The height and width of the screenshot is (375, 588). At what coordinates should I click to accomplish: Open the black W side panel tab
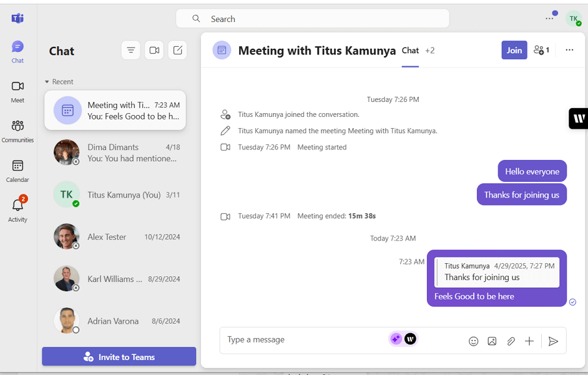pos(579,119)
